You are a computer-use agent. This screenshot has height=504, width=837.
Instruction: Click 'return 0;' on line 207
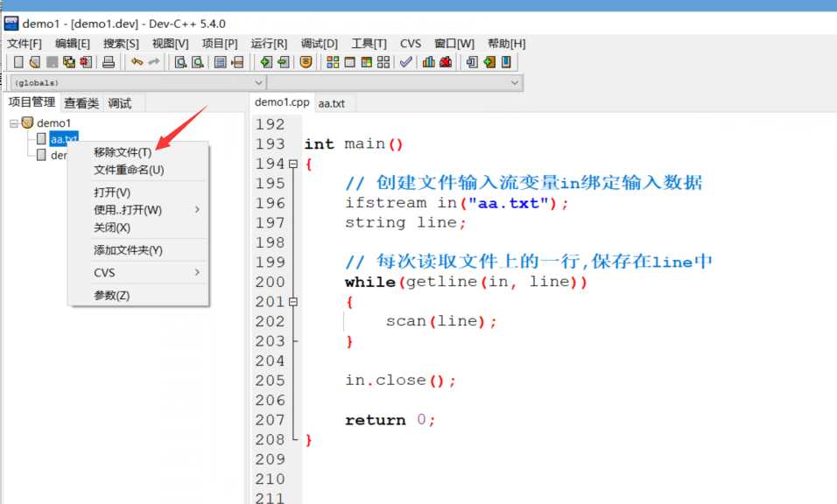click(x=390, y=420)
